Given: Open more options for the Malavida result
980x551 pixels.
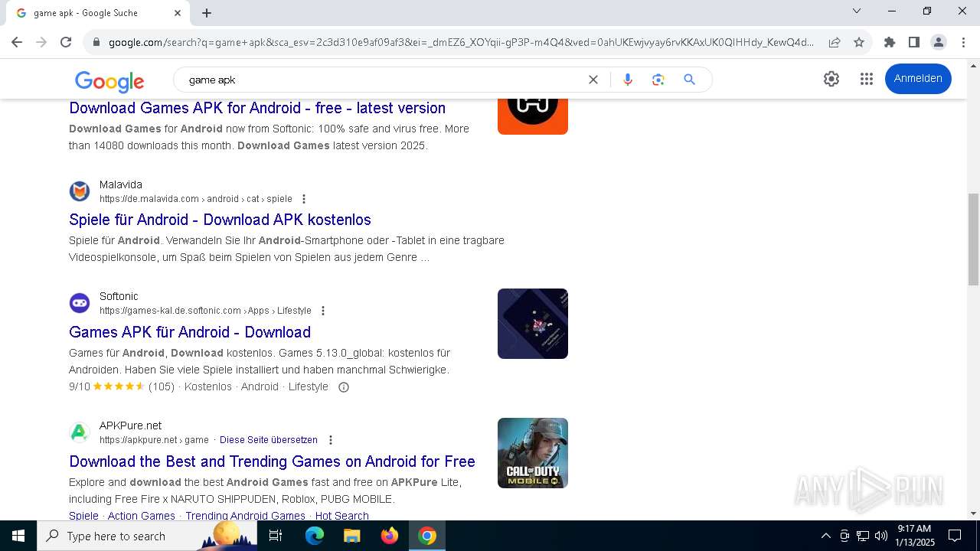Looking at the screenshot, I should [x=304, y=199].
